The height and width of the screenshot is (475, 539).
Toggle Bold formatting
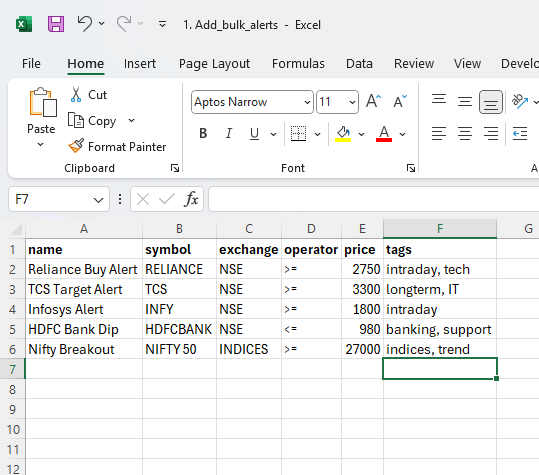point(203,133)
